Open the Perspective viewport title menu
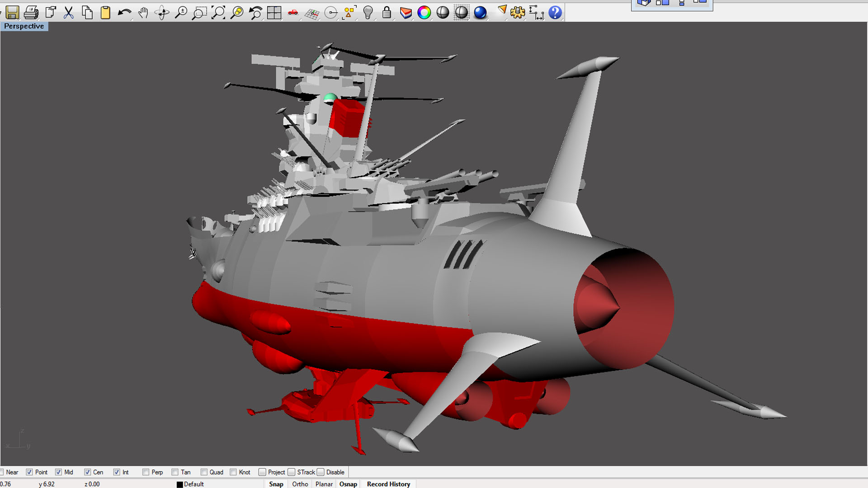 (x=24, y=26)
